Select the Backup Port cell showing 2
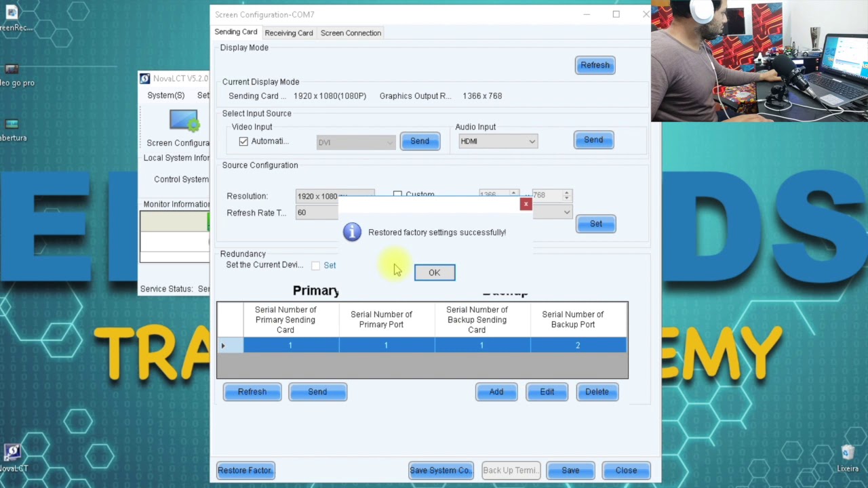 578,346
